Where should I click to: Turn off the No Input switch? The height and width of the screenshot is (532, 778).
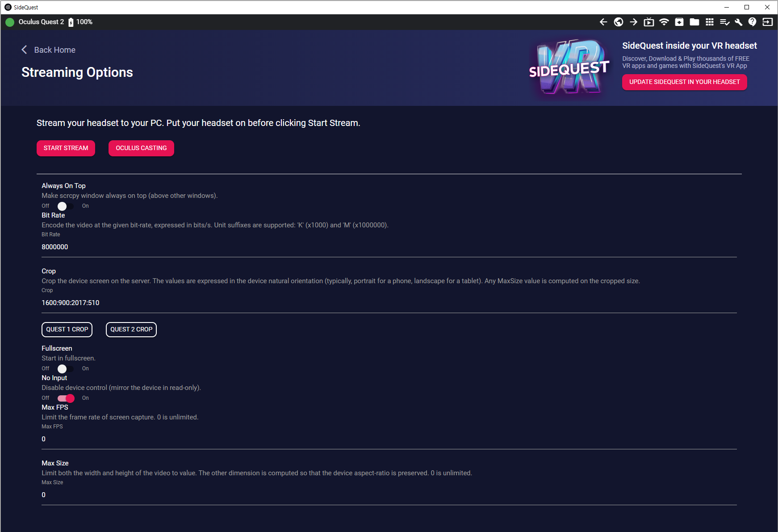pos(66,398)
